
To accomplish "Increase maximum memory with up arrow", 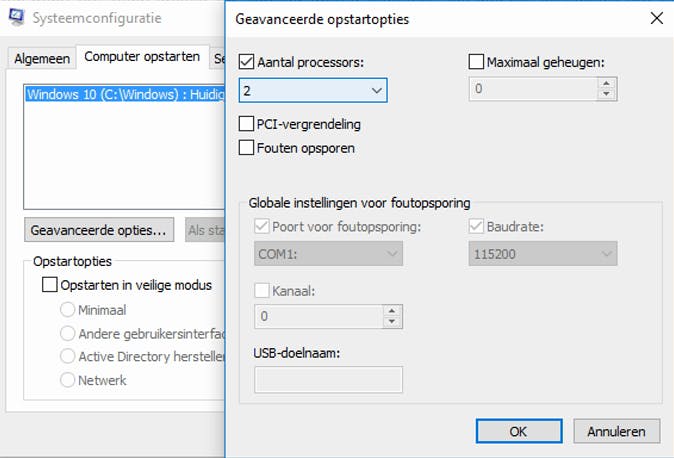I will [605, 83].
